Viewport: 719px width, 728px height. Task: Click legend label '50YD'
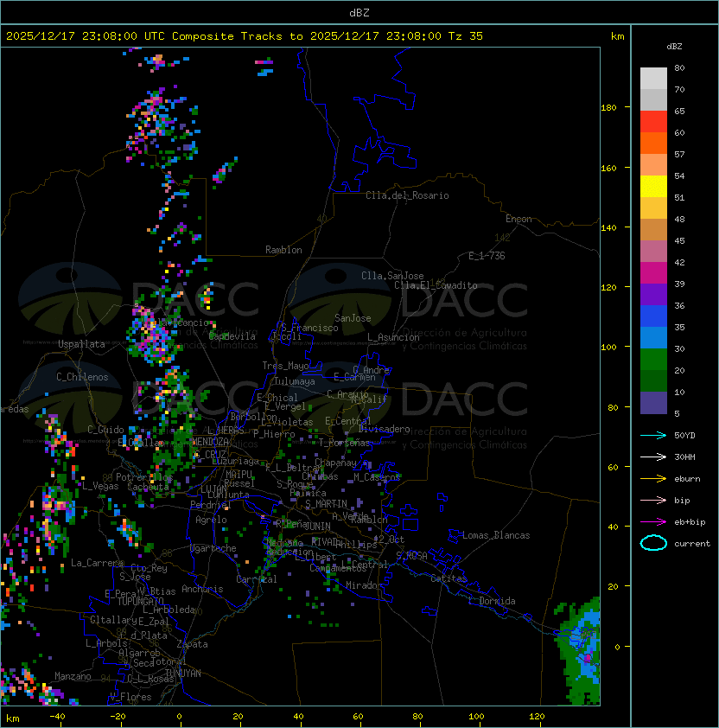point(684,435)
